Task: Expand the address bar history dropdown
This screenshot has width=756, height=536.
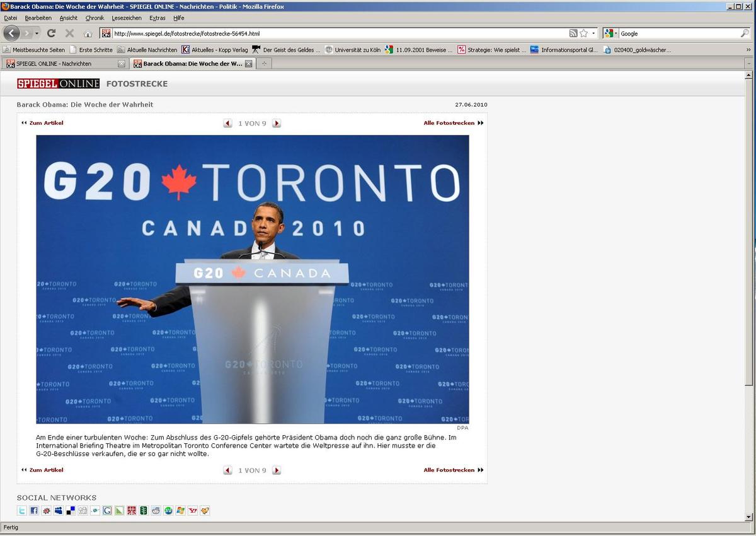Action: [x=593, y=33]
